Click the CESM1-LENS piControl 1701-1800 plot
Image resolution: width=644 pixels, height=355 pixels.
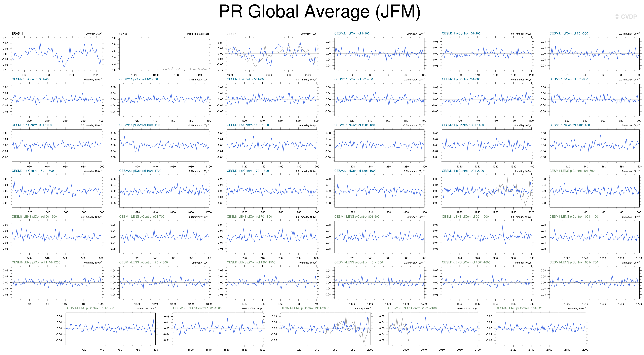coord(111,328)
